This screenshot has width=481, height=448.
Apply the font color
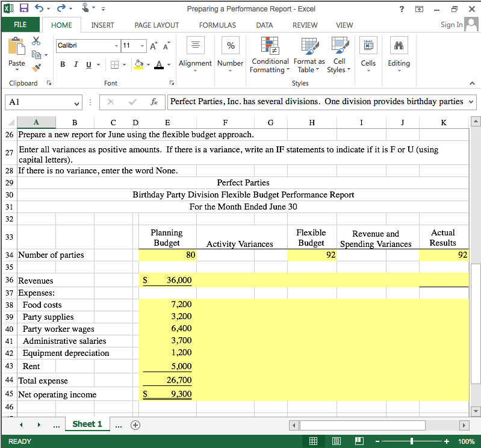point(158,64)
